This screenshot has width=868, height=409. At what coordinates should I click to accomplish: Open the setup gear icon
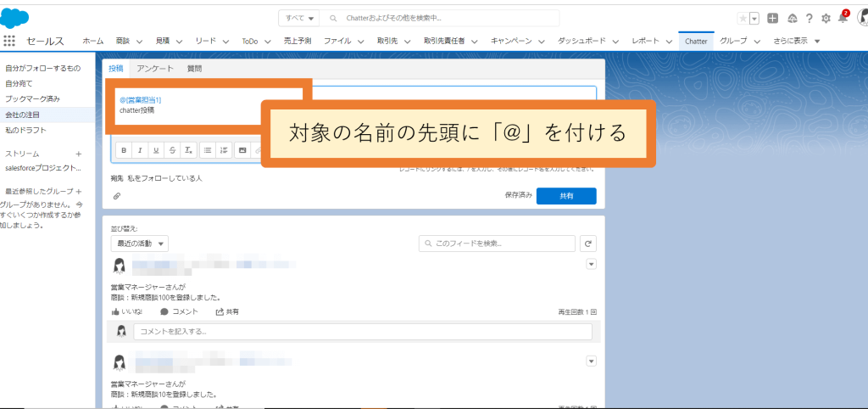(x=826, y=19)
